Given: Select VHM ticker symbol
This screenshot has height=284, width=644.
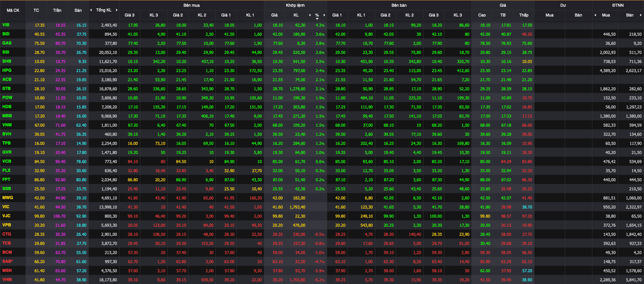Looking at the screenshot, I should coord(7,280).
